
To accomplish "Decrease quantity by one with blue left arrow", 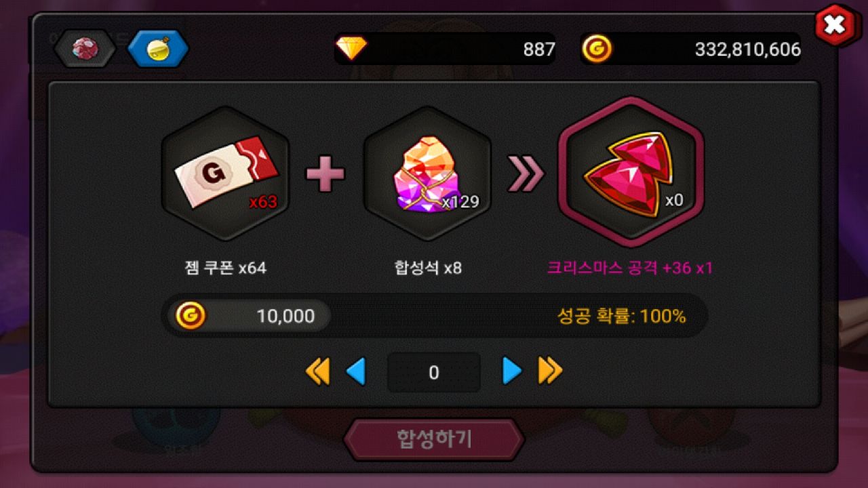I will pyautogui.click(x=356, y=372).
